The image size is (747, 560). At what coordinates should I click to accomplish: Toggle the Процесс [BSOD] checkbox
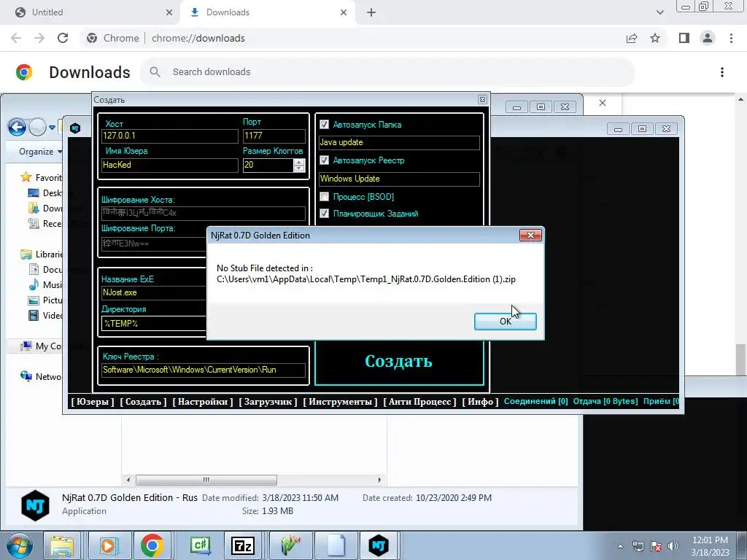pos(324,196)
